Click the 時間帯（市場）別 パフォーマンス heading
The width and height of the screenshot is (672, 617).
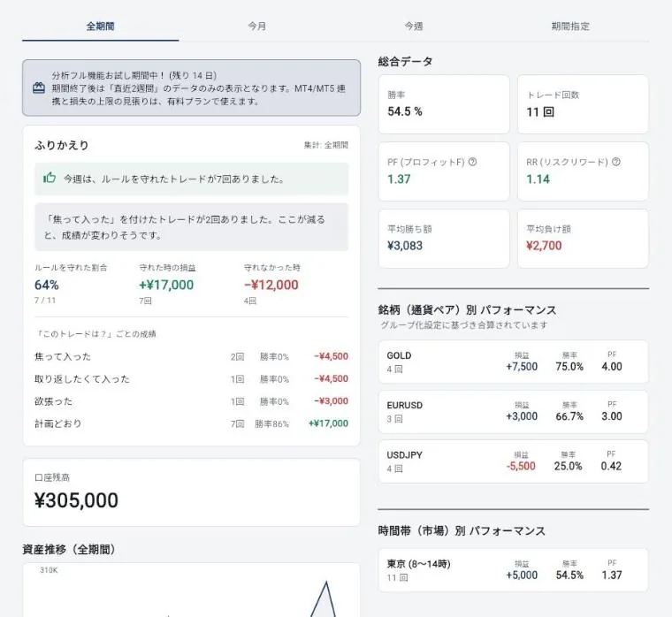click(462, 531)
